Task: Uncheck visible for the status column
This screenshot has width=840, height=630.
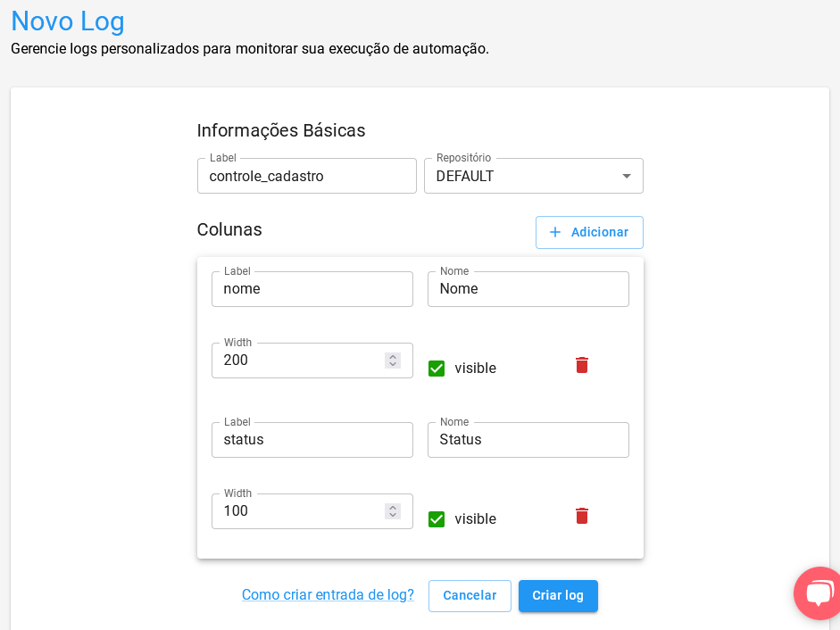Action: pyautogui.click(x=437, y=518)
